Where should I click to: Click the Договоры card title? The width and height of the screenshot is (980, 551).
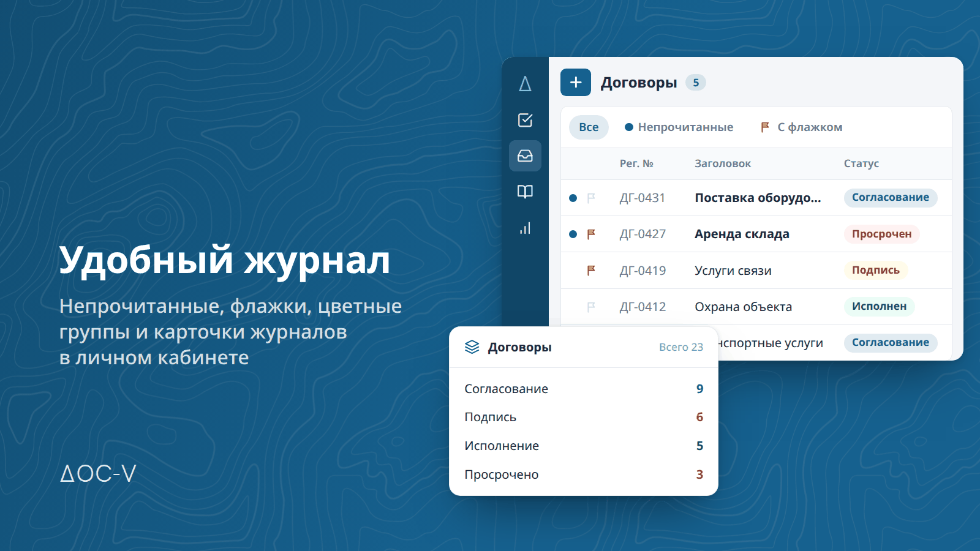(519, 347)
